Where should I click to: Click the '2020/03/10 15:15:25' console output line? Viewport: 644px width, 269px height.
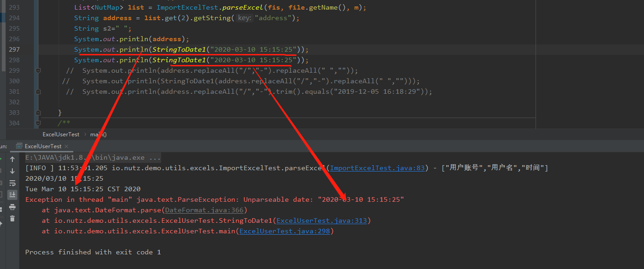click(x=64, y=178)
